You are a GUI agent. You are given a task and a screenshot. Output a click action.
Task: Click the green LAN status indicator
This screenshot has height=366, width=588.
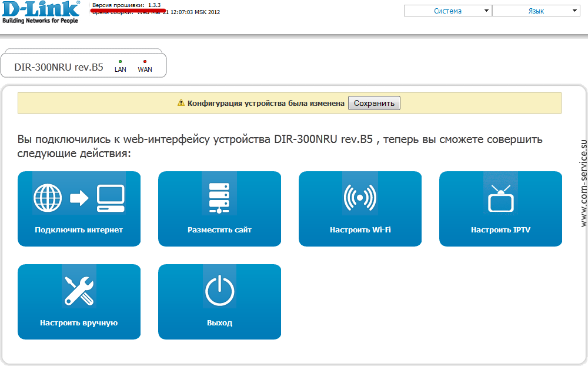coord(121,62)
